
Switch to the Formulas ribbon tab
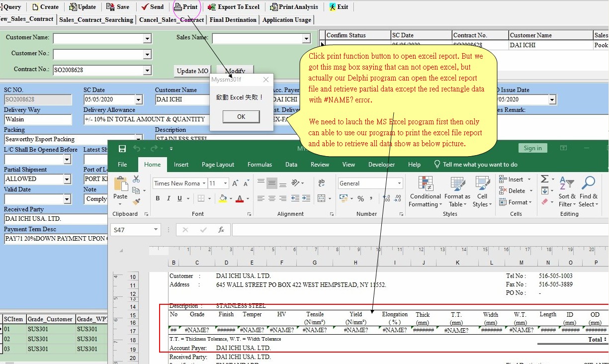click(x=260, y=165)
